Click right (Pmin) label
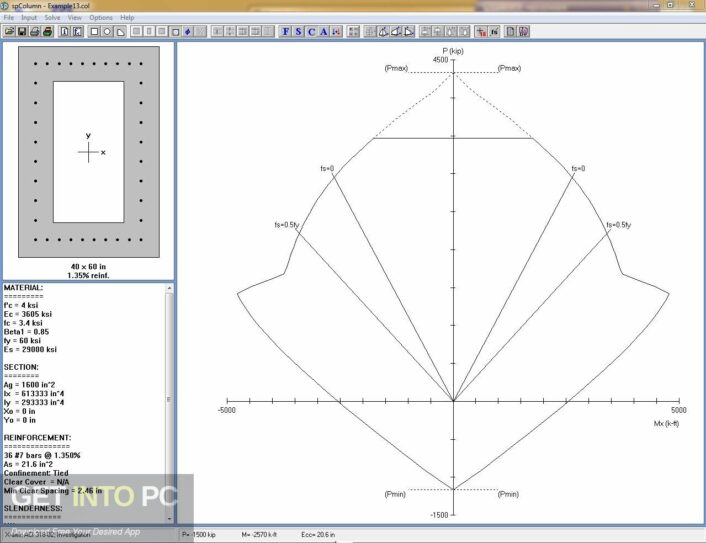The image size is (706, 543). pos(508,494)
